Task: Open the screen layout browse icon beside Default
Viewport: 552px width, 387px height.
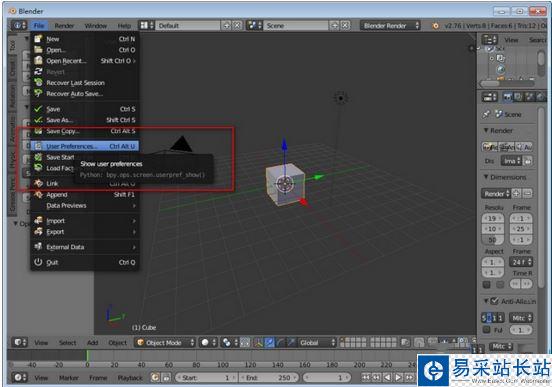Action: click(x=147, y=26)
